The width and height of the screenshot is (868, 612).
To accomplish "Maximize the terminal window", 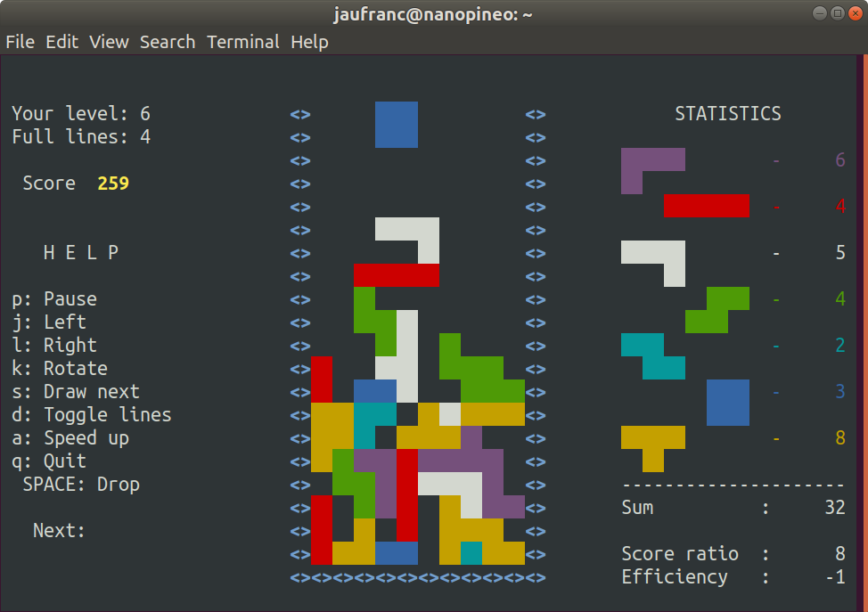I will tap(838, 13).
